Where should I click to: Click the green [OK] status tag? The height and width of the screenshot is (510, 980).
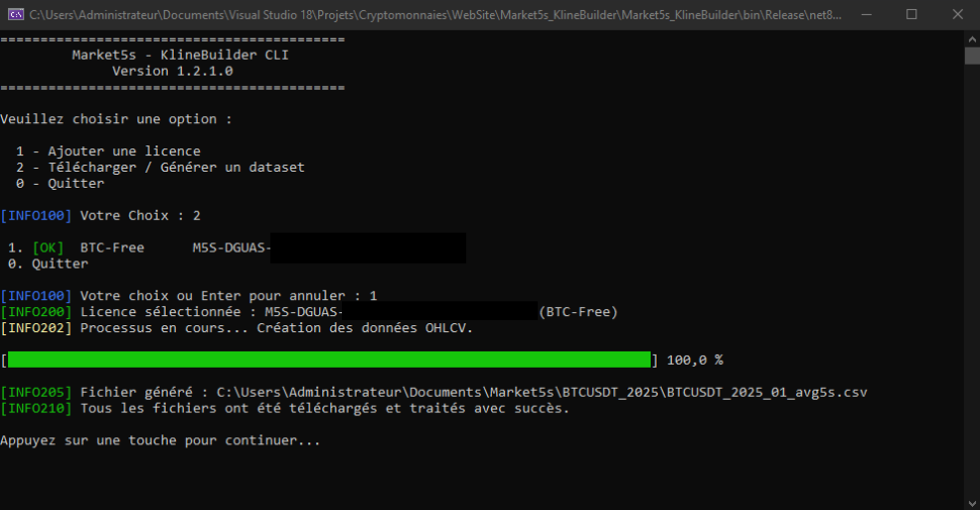[x=48, y=248]
